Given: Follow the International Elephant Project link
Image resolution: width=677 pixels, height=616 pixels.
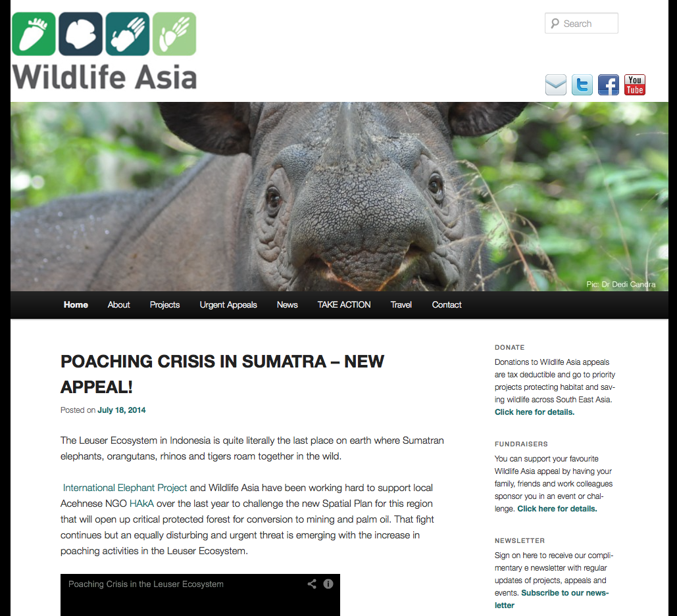Looking at the screenshot, I should pos(125,487).
